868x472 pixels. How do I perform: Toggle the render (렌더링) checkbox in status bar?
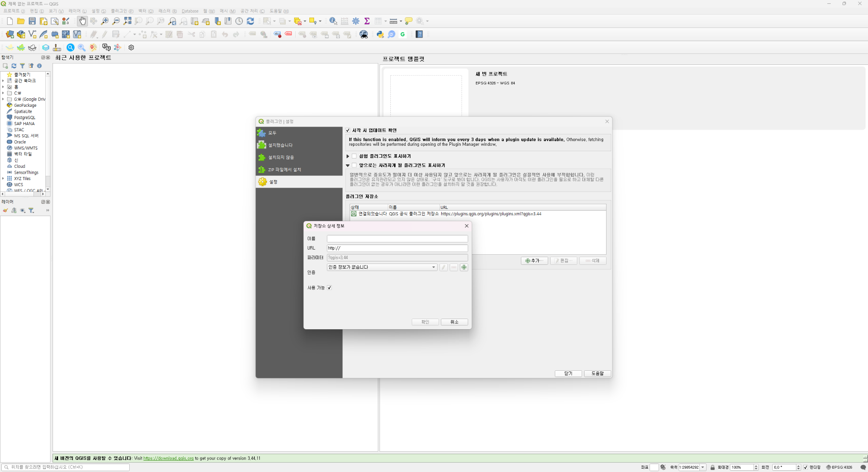coord(806,467)
